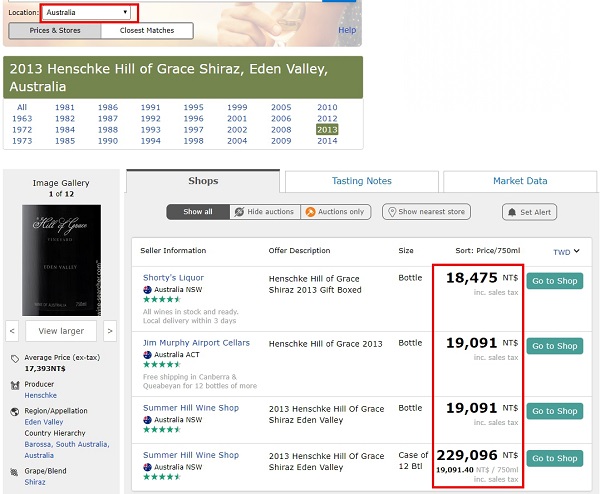Open the Market Data tab
The image size is (600, 494).
(520, 181)
